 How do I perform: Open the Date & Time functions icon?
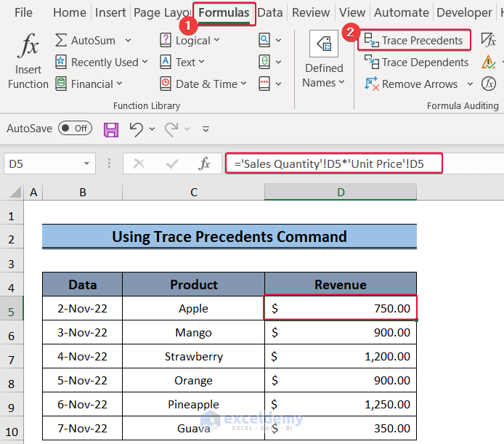pyautogui.click(x=166, y=84)
